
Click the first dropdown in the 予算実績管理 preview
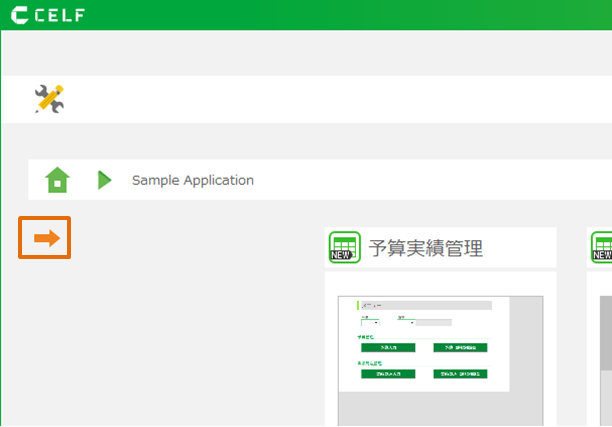tap(370, 323)
